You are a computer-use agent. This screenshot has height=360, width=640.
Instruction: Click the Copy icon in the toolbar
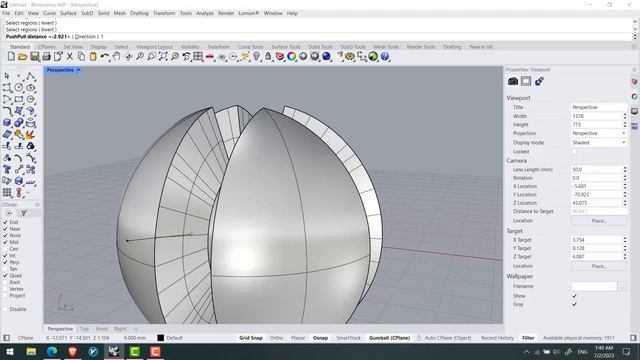pos(81,56)
